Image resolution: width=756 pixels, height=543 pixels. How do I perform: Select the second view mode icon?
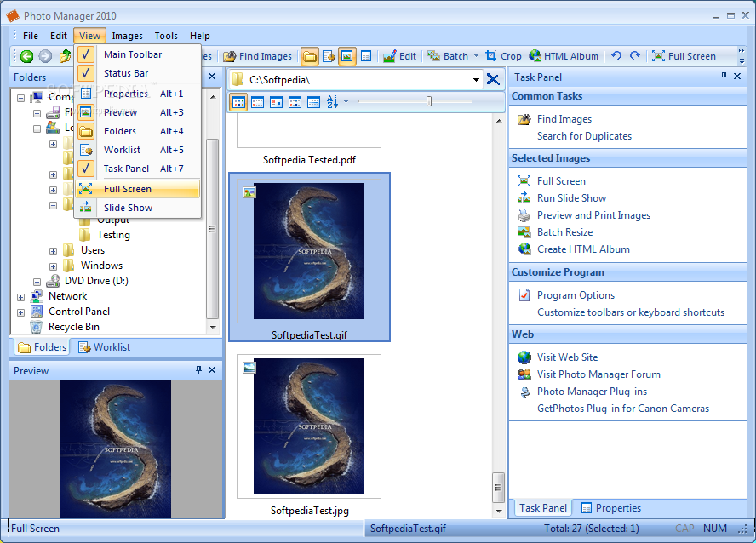click(x=257, y=102)
